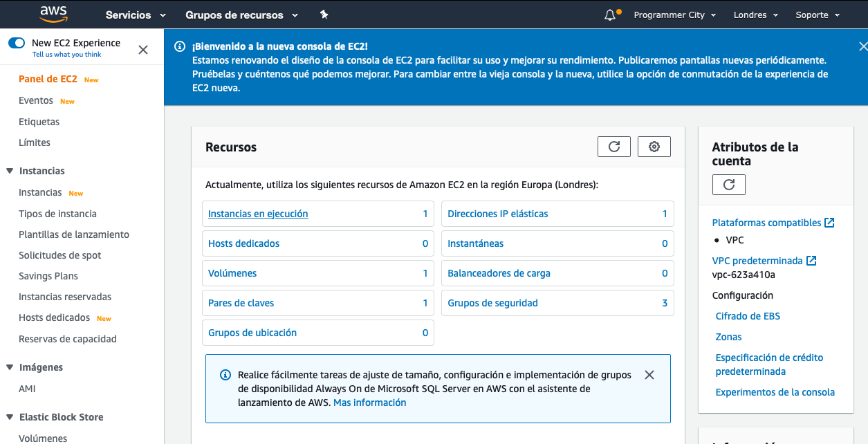
Task: Dismiss the SQL Server info notice
Action: tap(649, 375)
